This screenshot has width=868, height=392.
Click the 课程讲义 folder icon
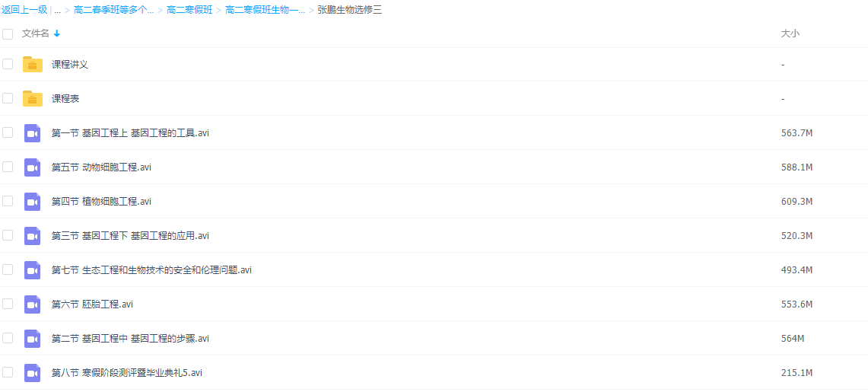(x=32, y=65)
